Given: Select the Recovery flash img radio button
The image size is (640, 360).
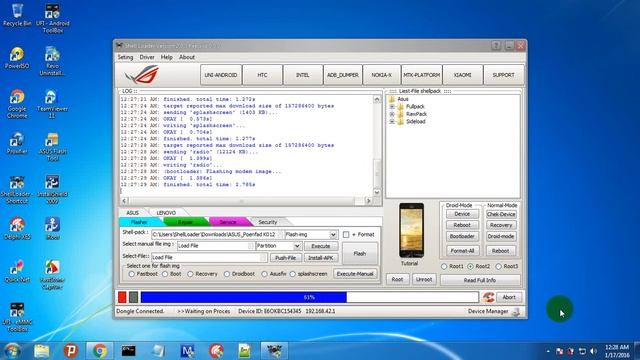Looking at the screenshot, I should click(x=190, y=274).
